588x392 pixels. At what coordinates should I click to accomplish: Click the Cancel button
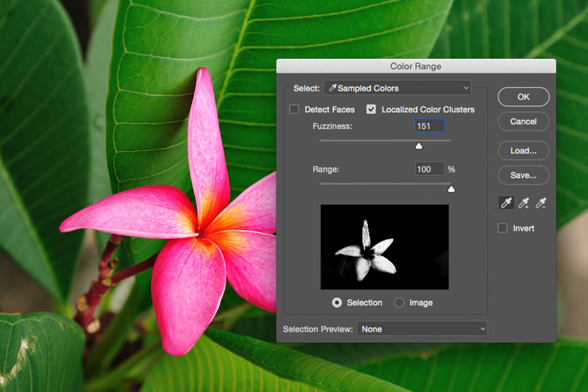(523, 122)
